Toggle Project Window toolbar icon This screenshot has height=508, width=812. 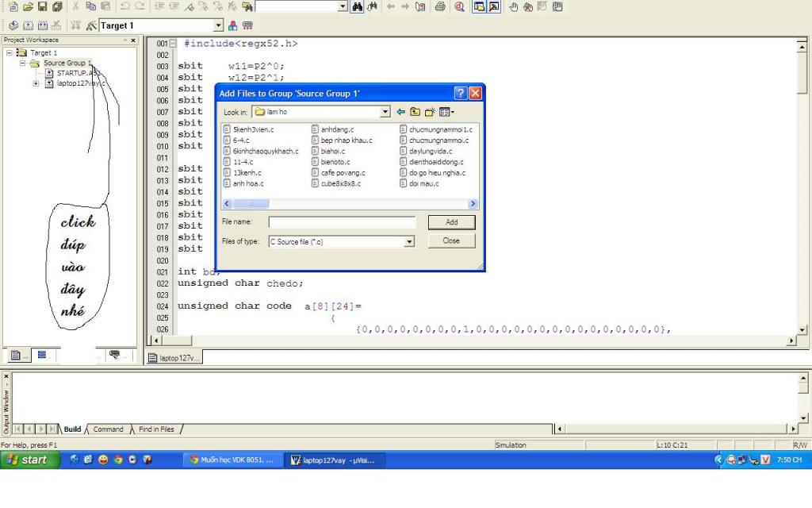[479, 6]
